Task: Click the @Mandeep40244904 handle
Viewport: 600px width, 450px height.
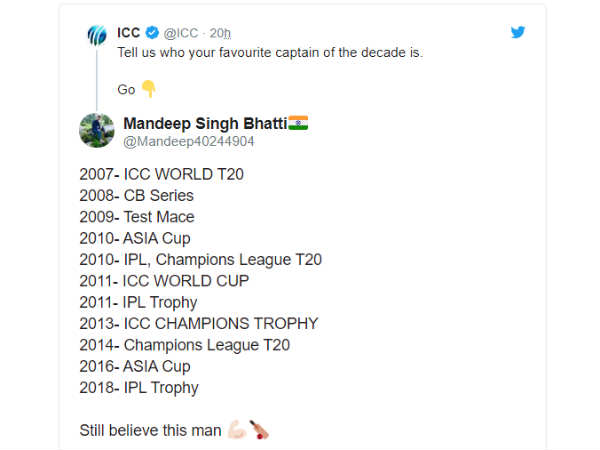Action: pyautogui.click(x=188, y=142)
